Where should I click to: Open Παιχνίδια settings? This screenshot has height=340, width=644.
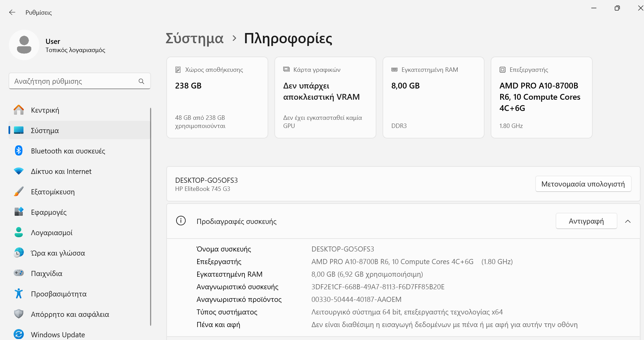(80, 273)
